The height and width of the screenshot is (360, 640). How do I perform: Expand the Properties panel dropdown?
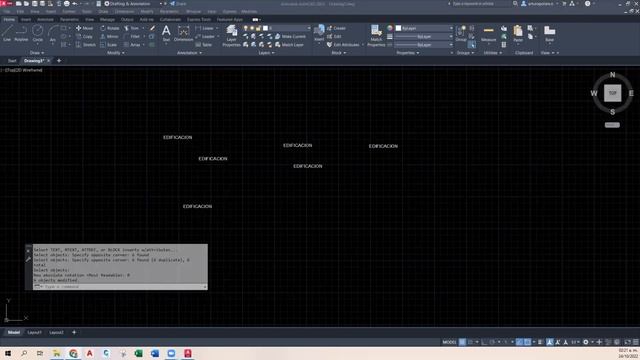coord(408,53)
